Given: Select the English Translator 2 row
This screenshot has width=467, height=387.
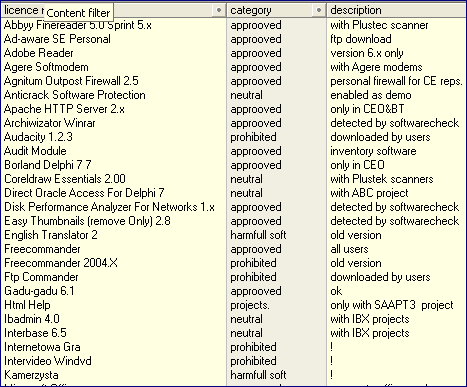Looking at the screenshot, I should pyautogui.click(x=51, y=235).
